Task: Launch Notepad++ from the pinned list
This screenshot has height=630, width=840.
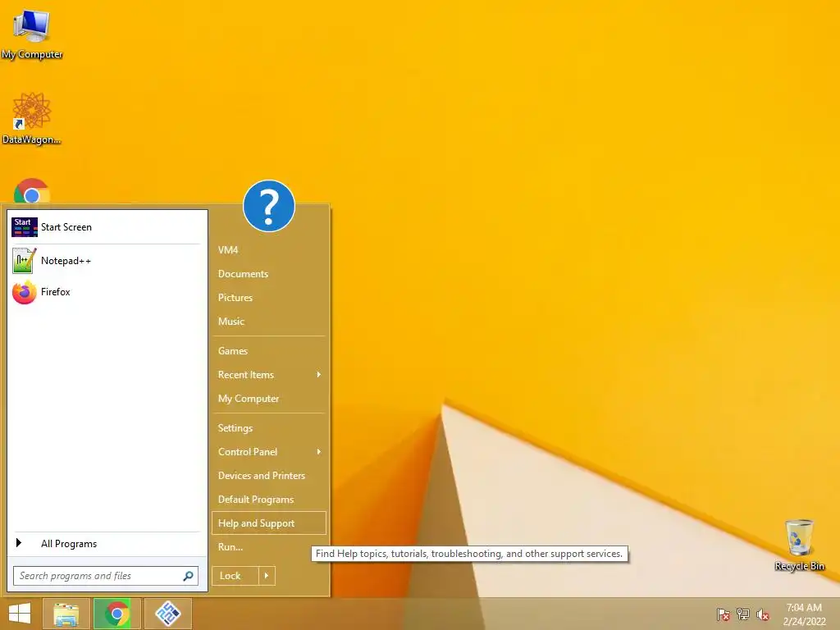Action: coord(106,260)
